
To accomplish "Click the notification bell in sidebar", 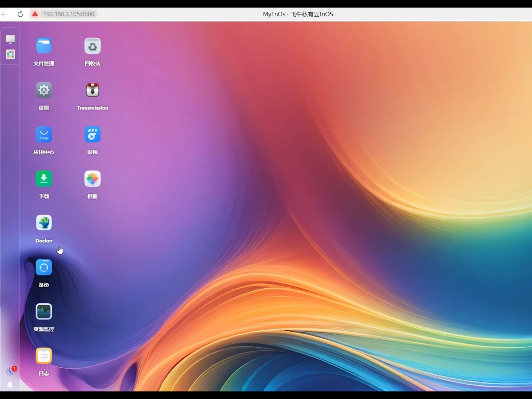I will (10, 385).
